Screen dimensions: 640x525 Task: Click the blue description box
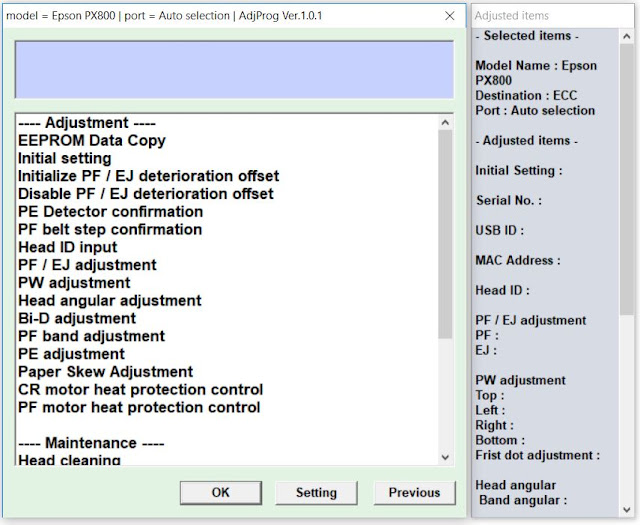234,70
